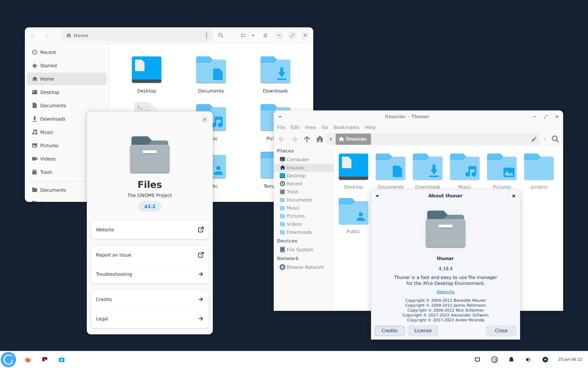
Task: Click Close button in About thunar
Action: click(501, 330)
